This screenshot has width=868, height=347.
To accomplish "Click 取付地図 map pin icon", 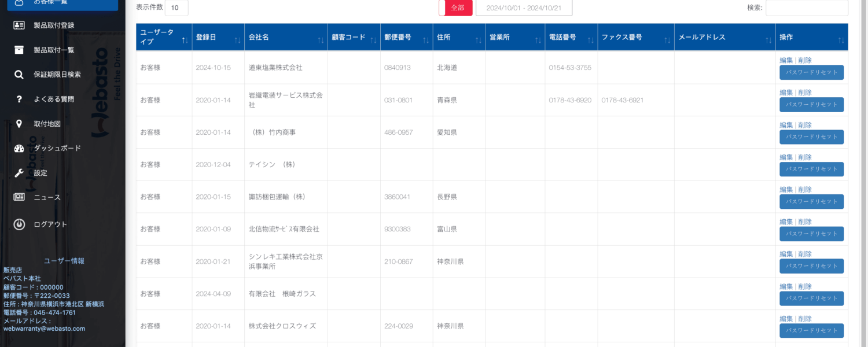I will (19, 124).
